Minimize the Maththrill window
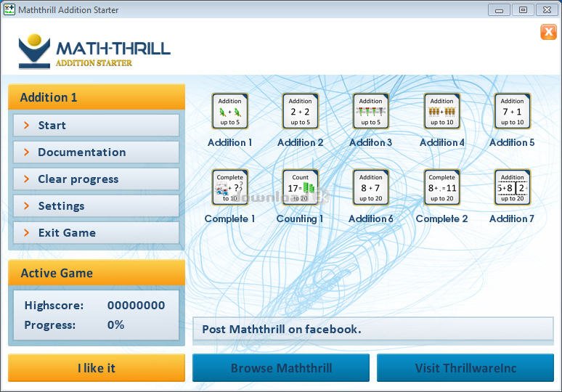The width and height of the screenshot is (562, 392). coord(499,10)
